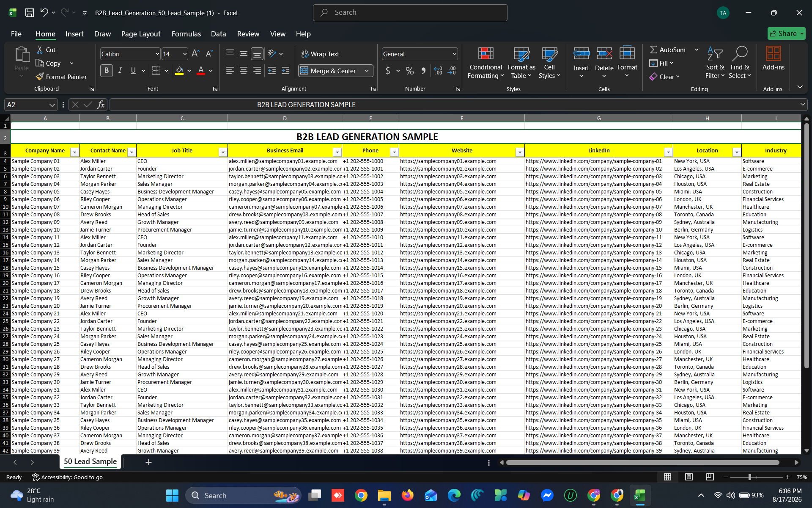Screen dimensions: 812x508
Task: Open Sort & Filter options
Action: [715, 63]
